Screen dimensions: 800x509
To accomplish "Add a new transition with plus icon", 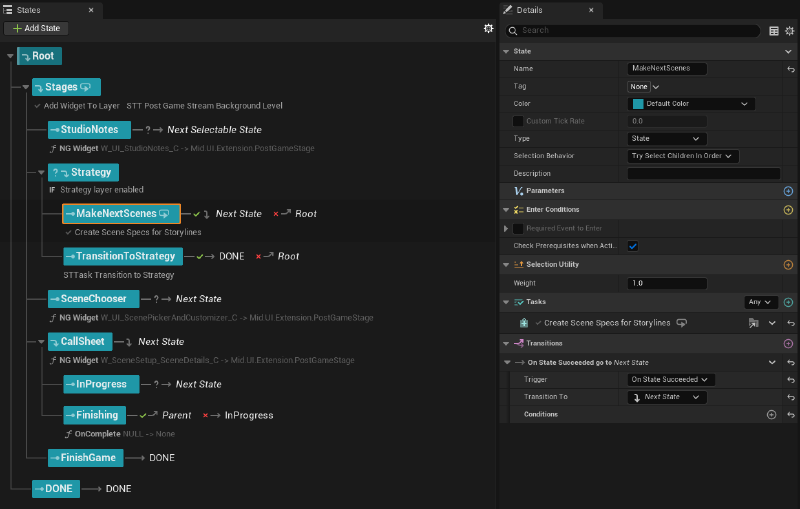I will pyautogui.click(x=788, y=343).
